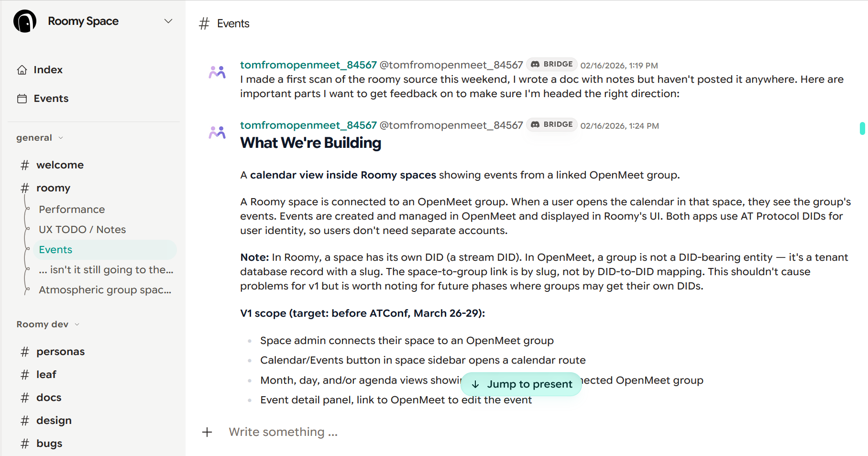Click the plus attachment icon
The width and height of the screenshot is (868, 456).
click(207, 432)
